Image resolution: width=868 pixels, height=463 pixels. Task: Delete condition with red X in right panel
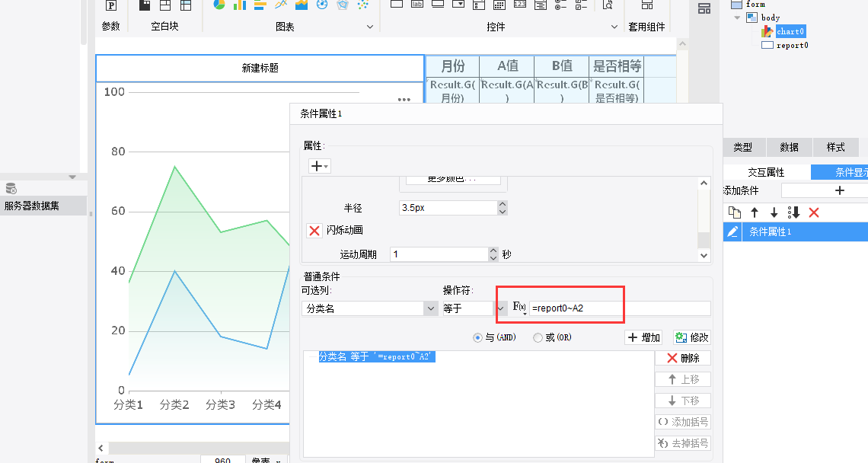(x=814, y=212)
